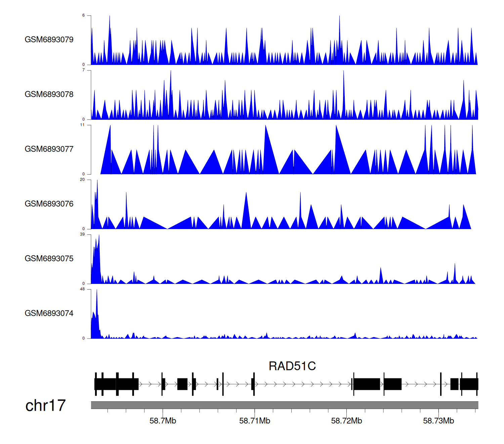Select the 58.7Mb axis position label

tap(163, 421)
